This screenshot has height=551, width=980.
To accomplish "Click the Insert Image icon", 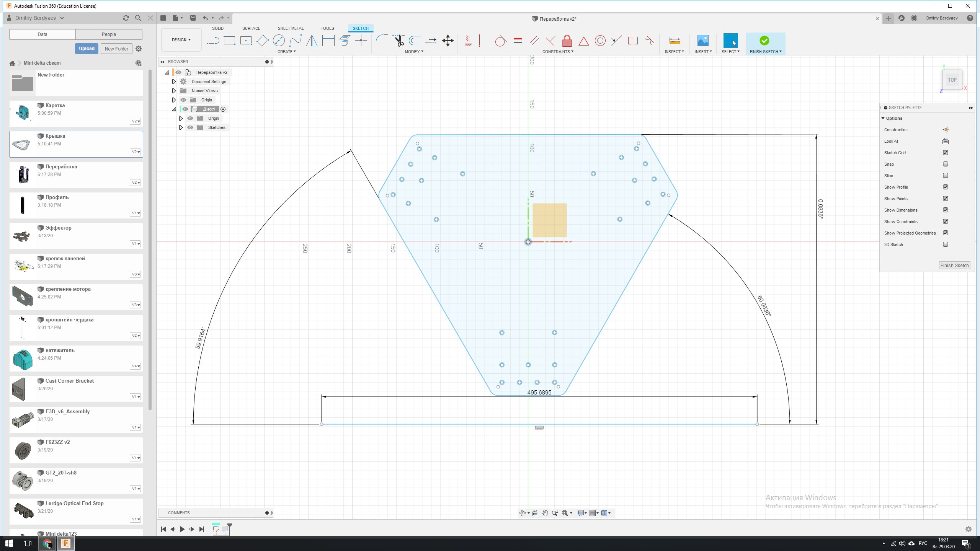I will tap(703, 41).
